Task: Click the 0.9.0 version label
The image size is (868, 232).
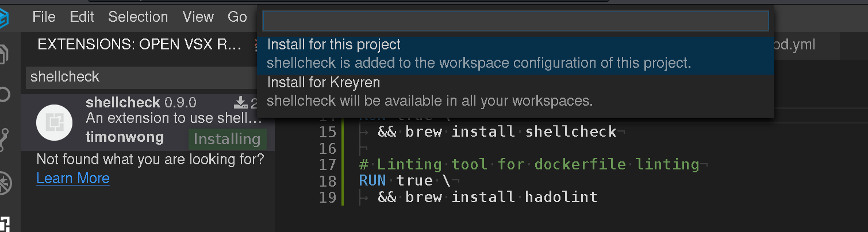Action: point(180,103)
